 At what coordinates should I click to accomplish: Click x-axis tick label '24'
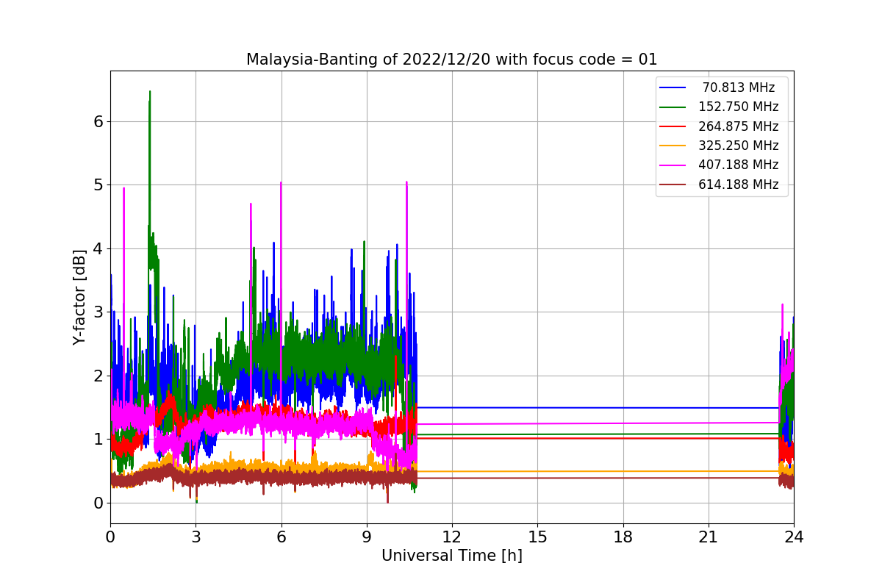794,537
